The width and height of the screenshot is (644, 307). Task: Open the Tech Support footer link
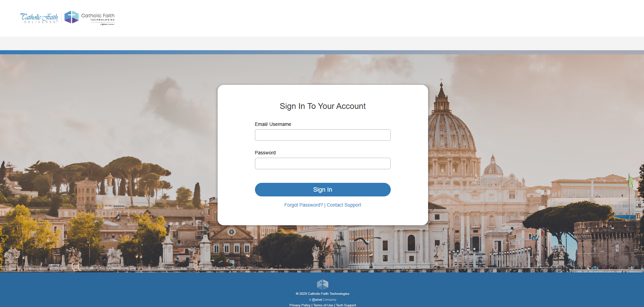[x=346, y=305]
